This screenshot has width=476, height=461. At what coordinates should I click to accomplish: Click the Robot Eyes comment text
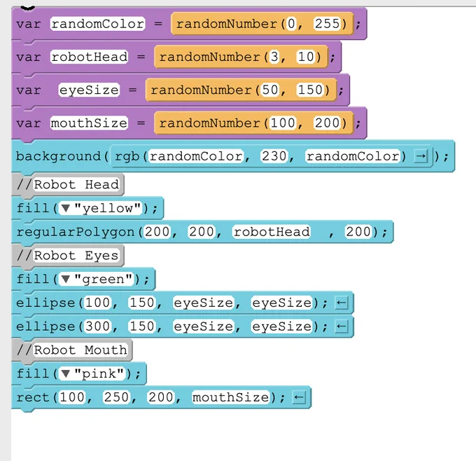[76, 256]
